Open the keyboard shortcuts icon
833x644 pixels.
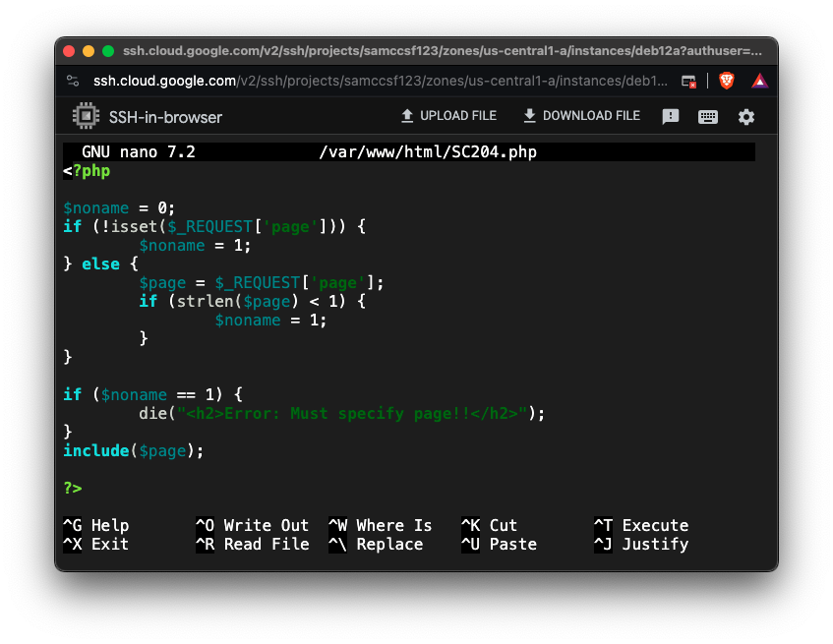[x=708, y=117]
